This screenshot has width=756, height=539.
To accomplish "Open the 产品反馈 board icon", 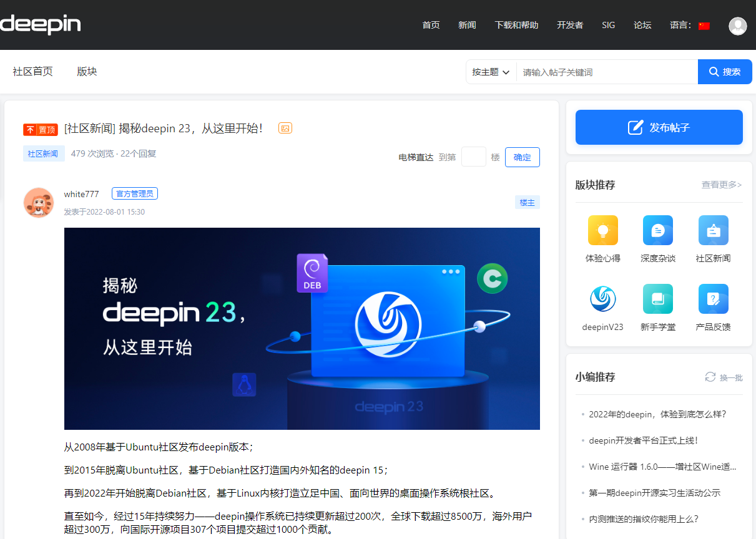I will pos(714,299).
